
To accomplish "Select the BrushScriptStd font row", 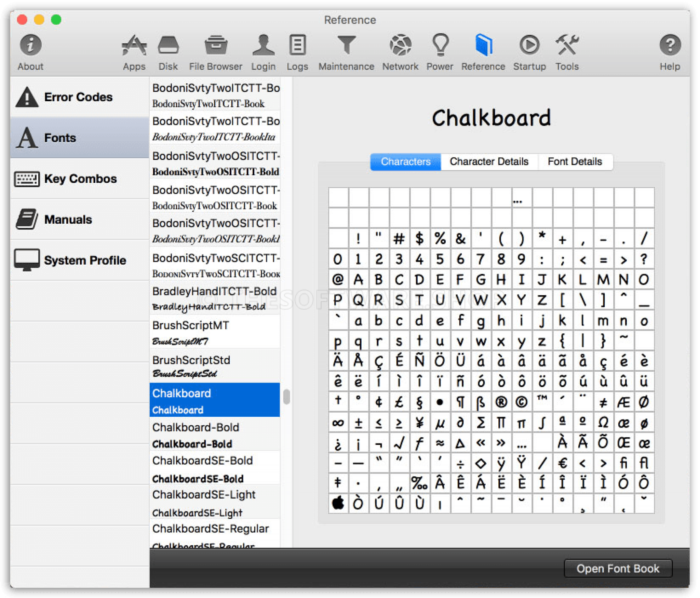I will click(x=215, y=366).
